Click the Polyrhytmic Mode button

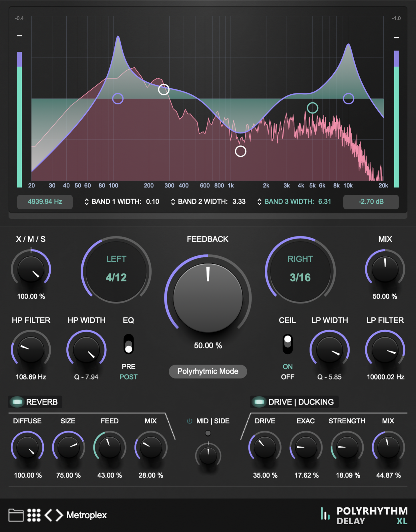coord(208,371)
